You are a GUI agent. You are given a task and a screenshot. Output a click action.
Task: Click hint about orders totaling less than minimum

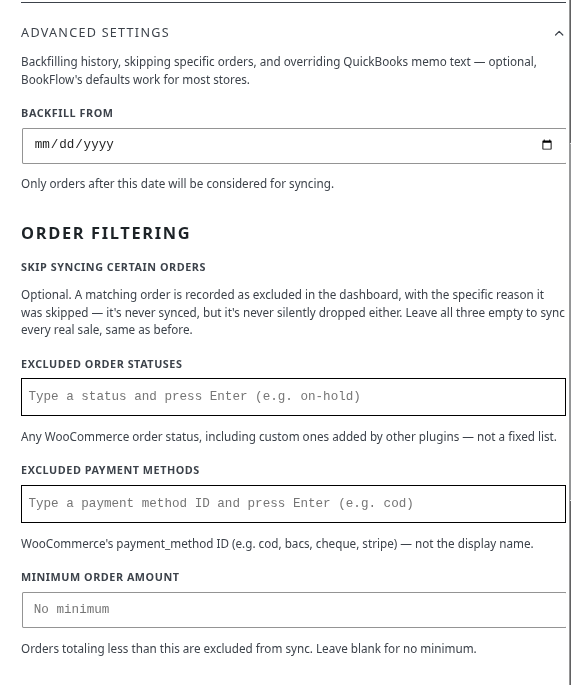[249, 649]
